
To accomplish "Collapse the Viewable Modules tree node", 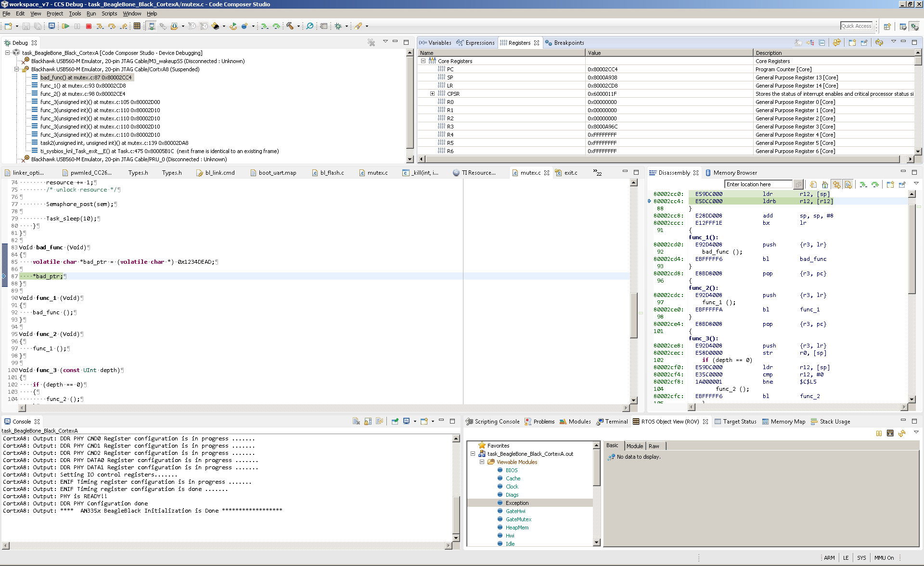I will [482, 462].
